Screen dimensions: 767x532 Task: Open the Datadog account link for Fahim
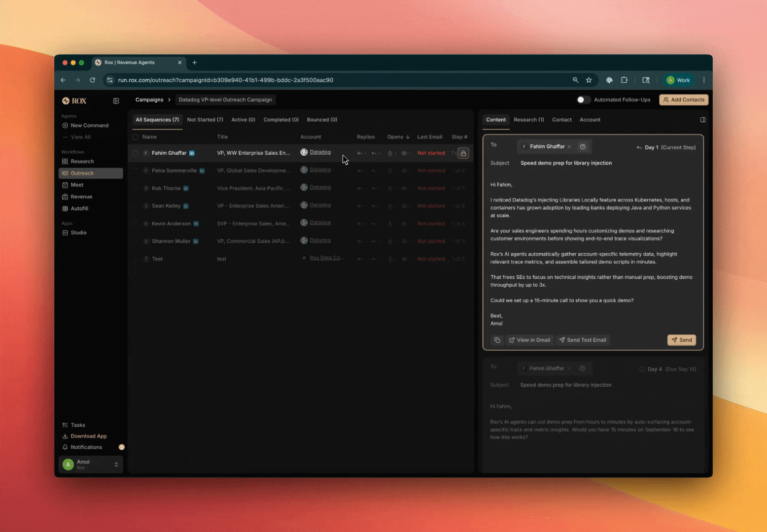point(320,152)
